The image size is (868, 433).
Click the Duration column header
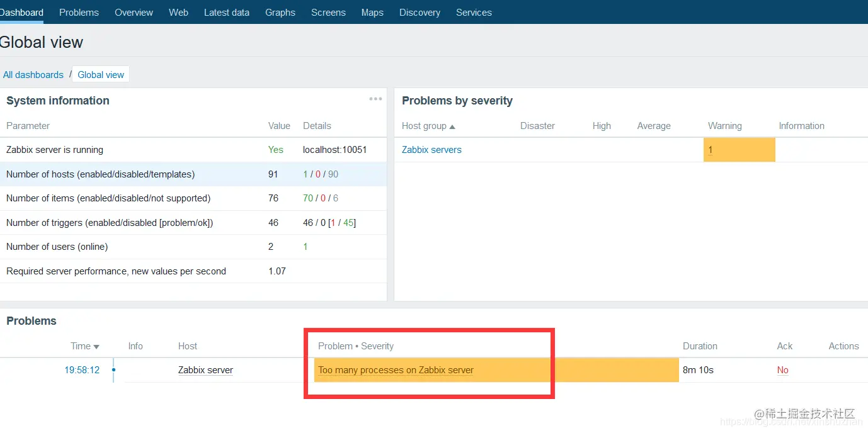(x=700, y=346)
